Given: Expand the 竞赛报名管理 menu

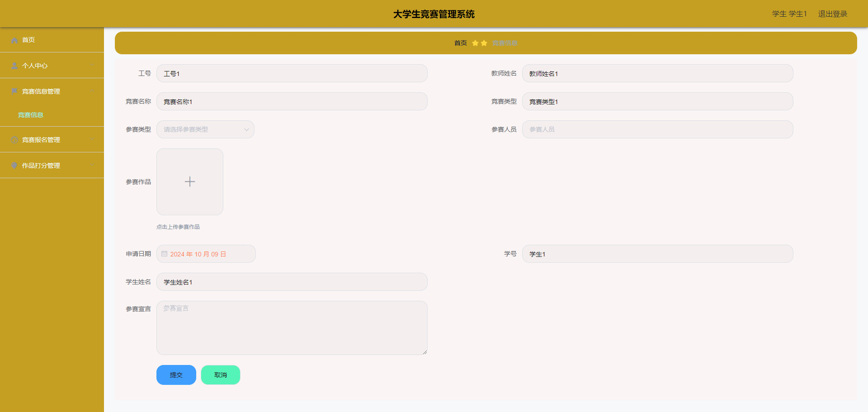Looking at the screenshot, I should (x=52, y=140).
